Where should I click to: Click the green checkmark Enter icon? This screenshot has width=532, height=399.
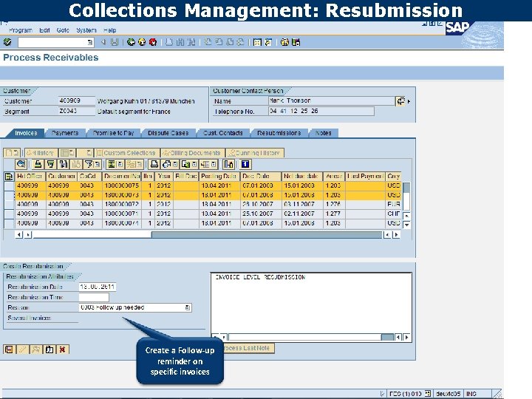pyautogui.click(x=7, y=42)
